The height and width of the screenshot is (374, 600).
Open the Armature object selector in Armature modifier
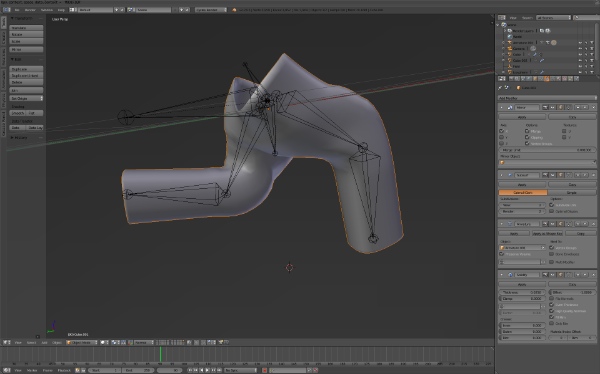[522, 248]
